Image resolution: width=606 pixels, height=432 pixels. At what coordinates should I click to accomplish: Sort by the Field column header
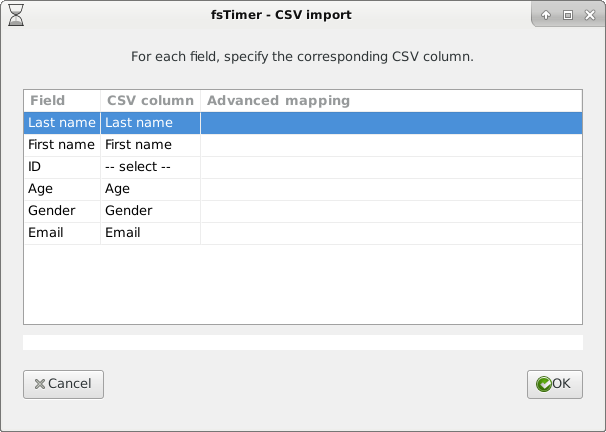[x=62, y=101]
